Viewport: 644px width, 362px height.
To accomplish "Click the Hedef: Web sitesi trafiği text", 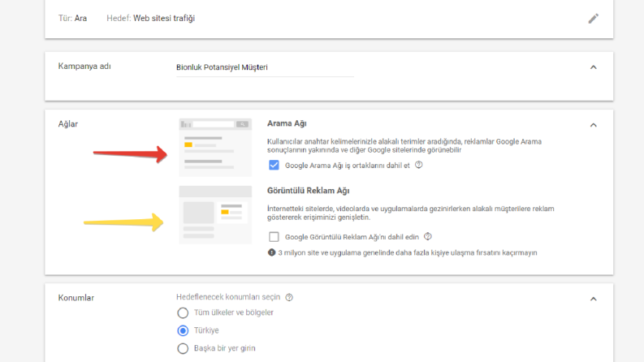I will tap(151, 19).
